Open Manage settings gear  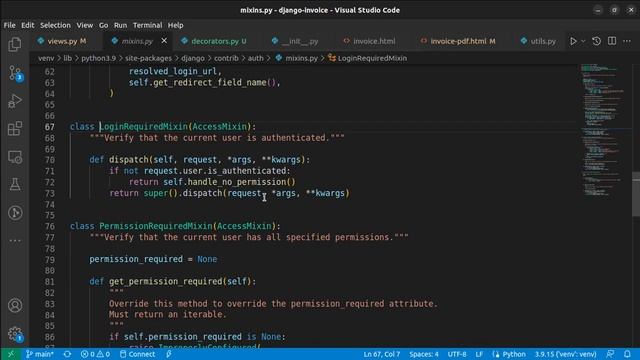[15, 333]
